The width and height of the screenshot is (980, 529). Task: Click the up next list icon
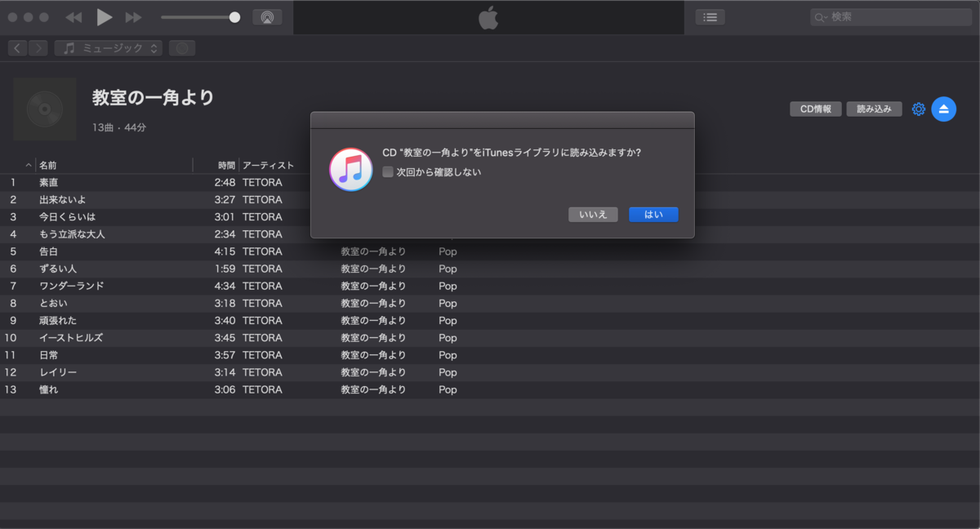(709, 16)
